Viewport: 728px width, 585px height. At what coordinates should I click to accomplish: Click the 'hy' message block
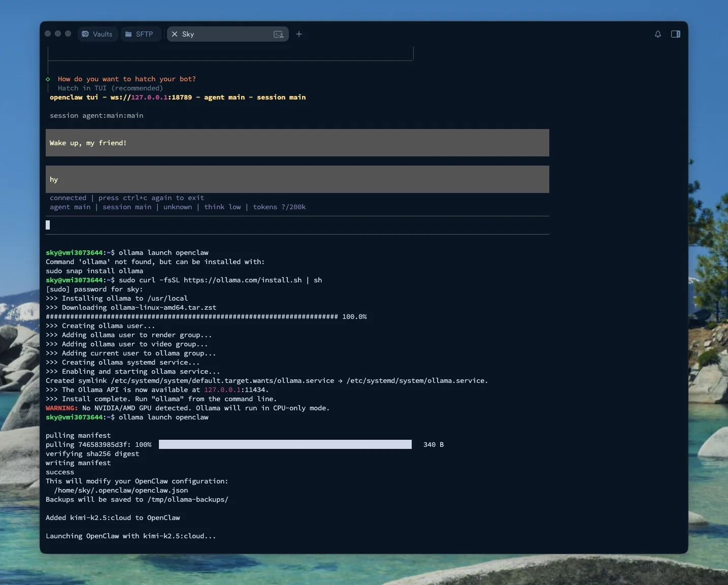(x=297, y=179)
